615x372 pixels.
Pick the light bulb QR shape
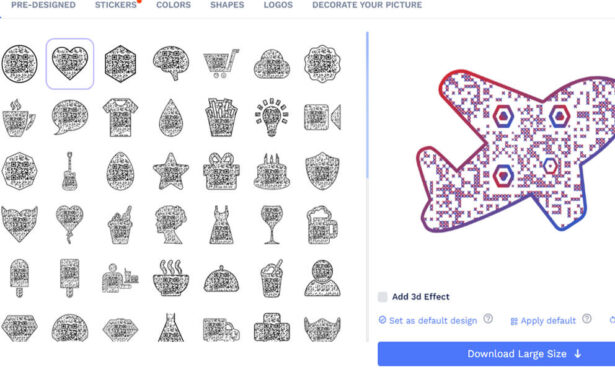(x=271, y=117)
